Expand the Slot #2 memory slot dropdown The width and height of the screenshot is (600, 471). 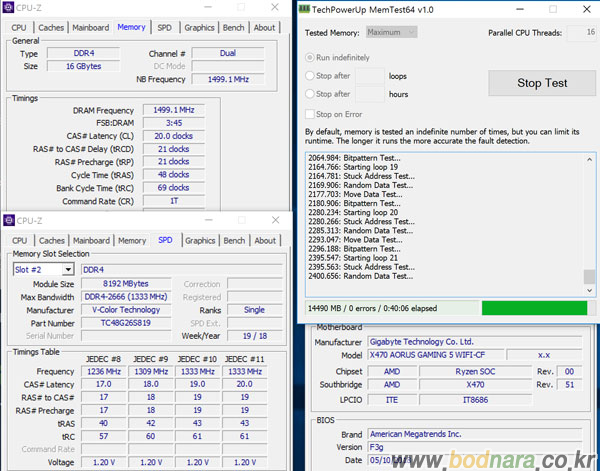68,269
